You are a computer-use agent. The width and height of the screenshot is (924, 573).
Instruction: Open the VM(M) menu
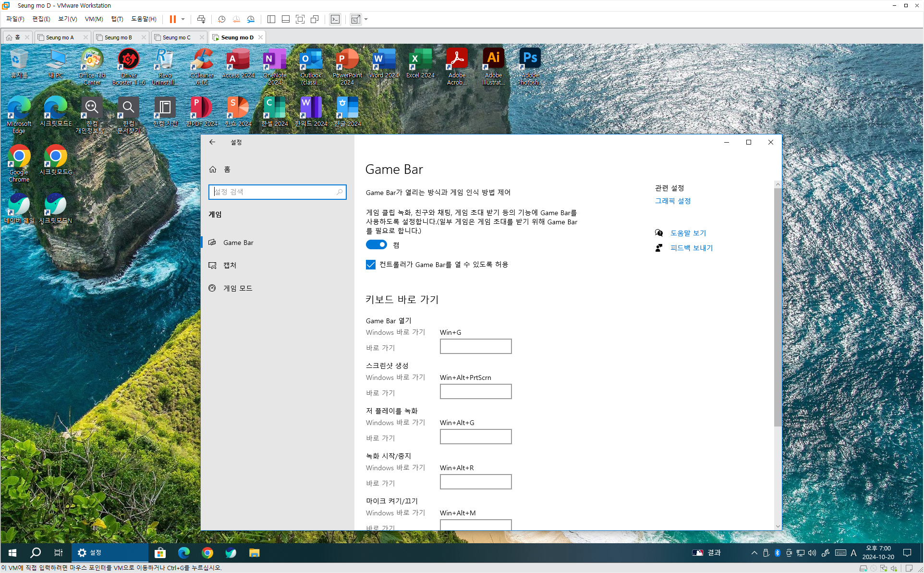pyautogui.click(x=94, y=19)
